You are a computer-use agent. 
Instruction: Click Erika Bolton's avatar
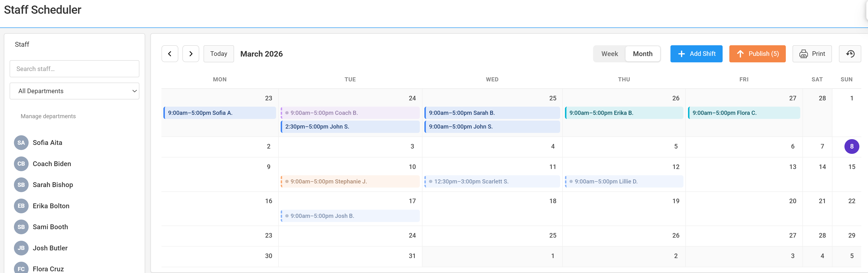point(21,206)
